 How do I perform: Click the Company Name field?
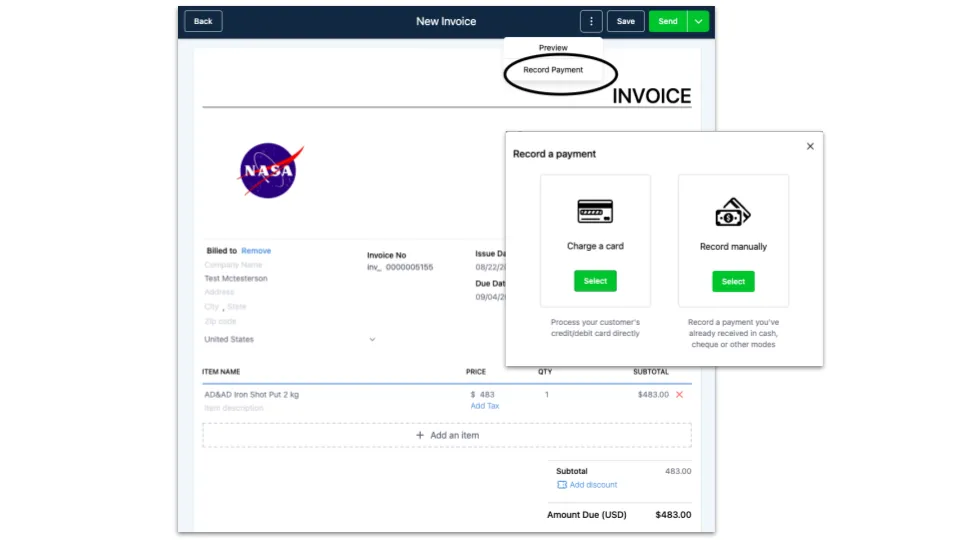click(x=233, y=265)
